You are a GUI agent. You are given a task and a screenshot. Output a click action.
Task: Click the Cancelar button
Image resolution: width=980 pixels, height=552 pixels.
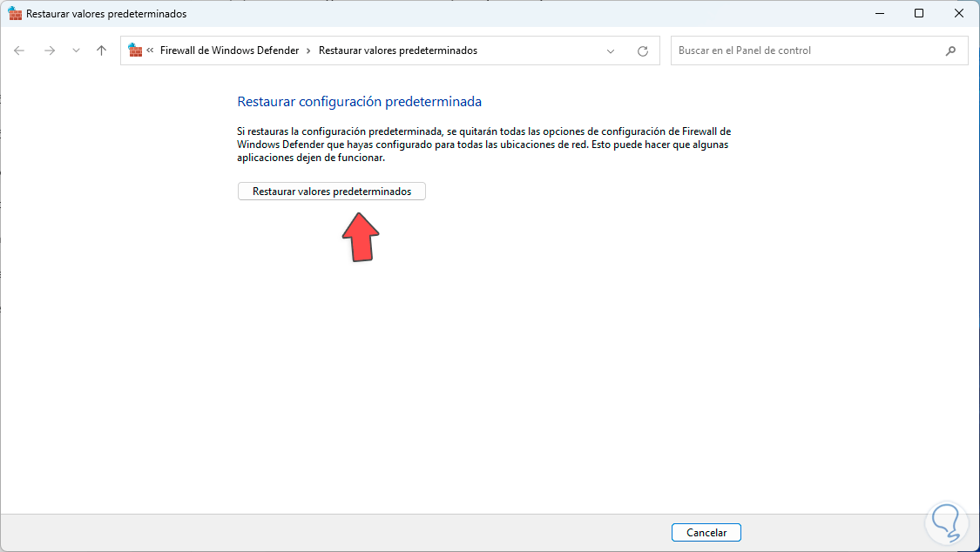coord(706,533)
